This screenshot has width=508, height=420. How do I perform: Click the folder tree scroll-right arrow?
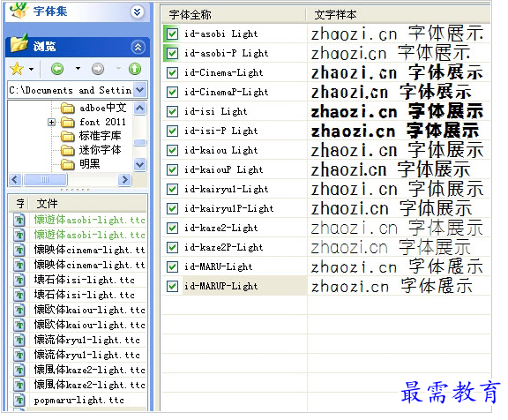(124, 179)
